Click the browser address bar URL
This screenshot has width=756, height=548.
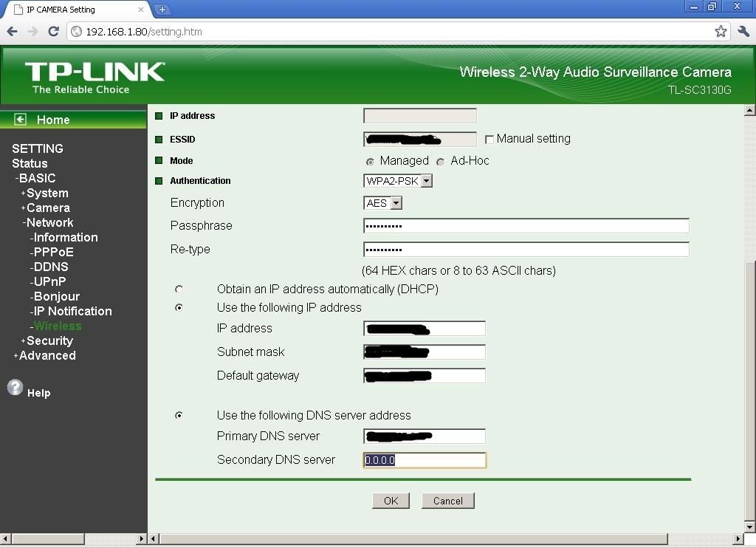[x=144, y=32]
